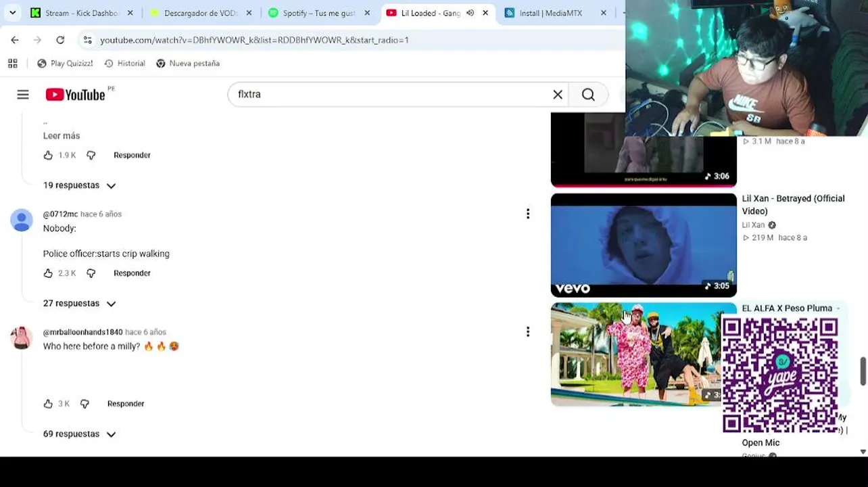868x487 pixels.
Task: Like the comment with 1.9K likes
Action: pos(48,156)
